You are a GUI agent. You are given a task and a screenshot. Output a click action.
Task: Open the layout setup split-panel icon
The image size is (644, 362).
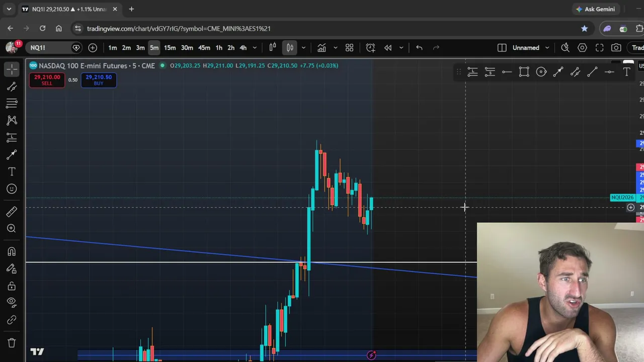(502, 48)
